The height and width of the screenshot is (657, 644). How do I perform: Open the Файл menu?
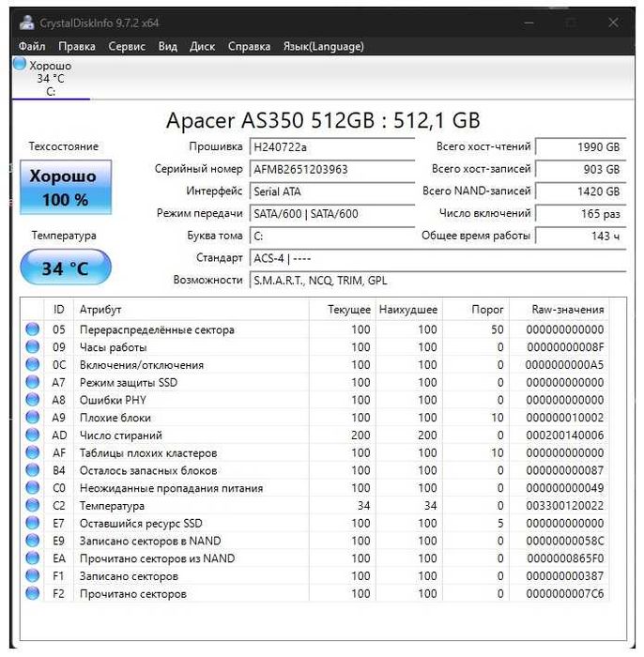pyautogui.click(x=32, y=46)
